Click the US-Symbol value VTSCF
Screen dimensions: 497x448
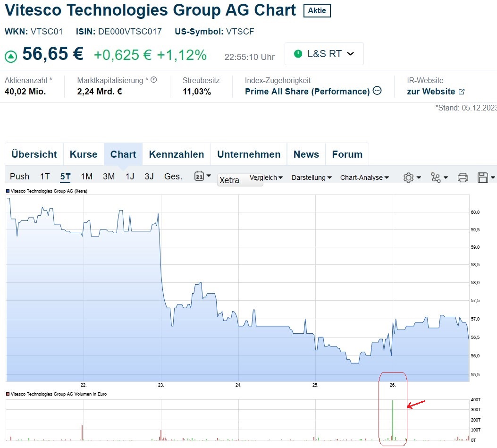coord(240,31)
